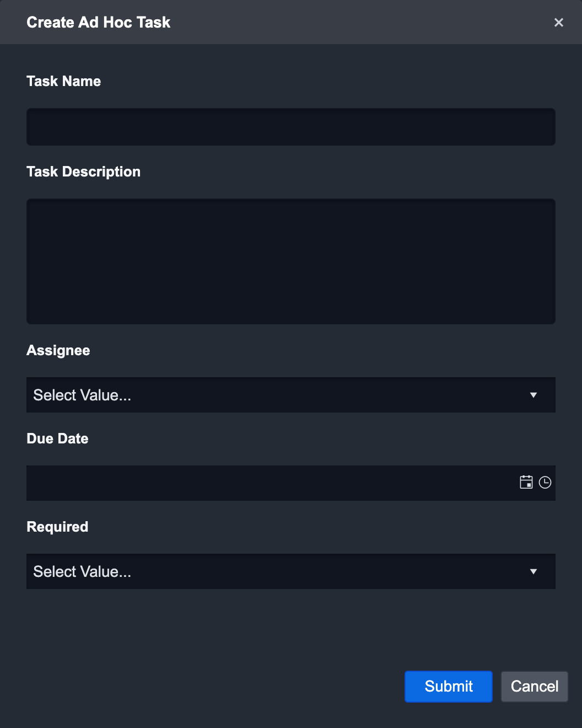Viewport: 582px width, 728px height.
Task: Click the 'Create Ad Hoc Task' title text
Action: pyautogui.click(x=99, y=23)
